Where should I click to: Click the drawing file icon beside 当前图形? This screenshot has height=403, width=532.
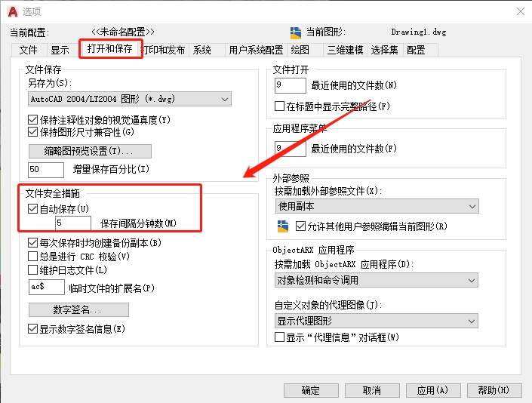pyautogui.click(x=296, y=33)
